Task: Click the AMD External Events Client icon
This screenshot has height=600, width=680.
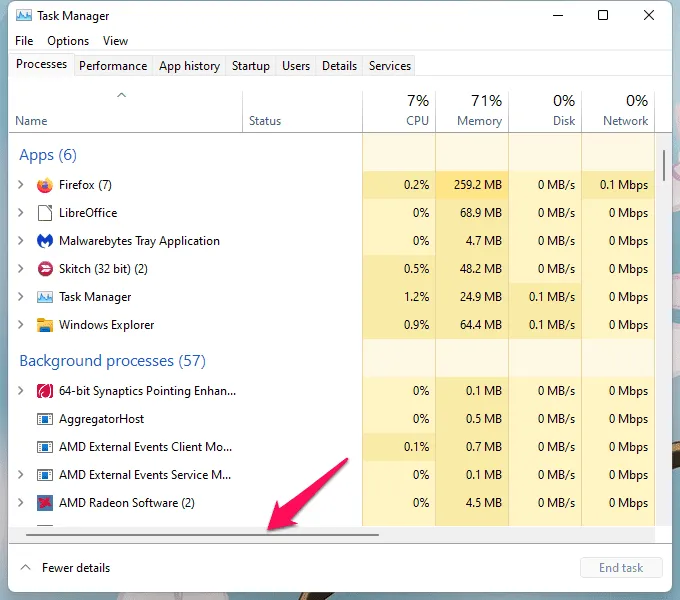Action: click(x=45, y=447)
